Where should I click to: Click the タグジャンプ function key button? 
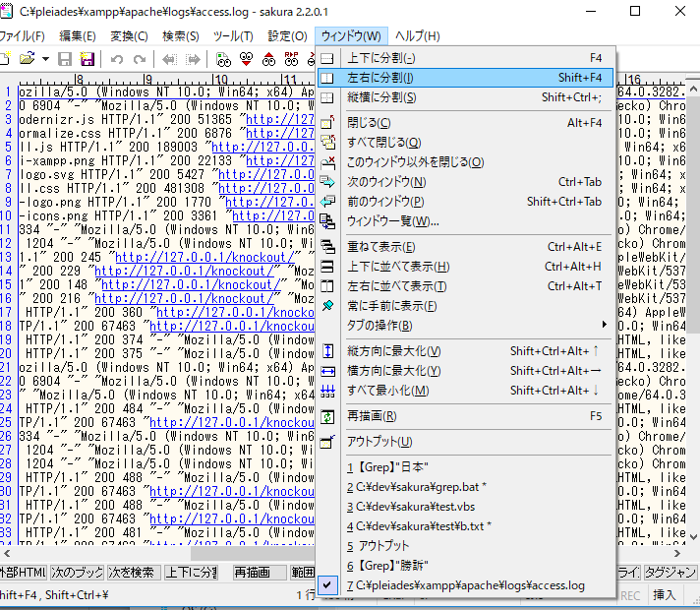[671, 573]
